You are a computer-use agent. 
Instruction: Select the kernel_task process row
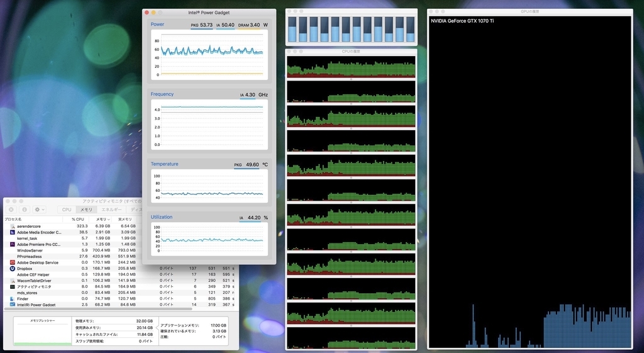pyautogui.click(x=73, y=238)
